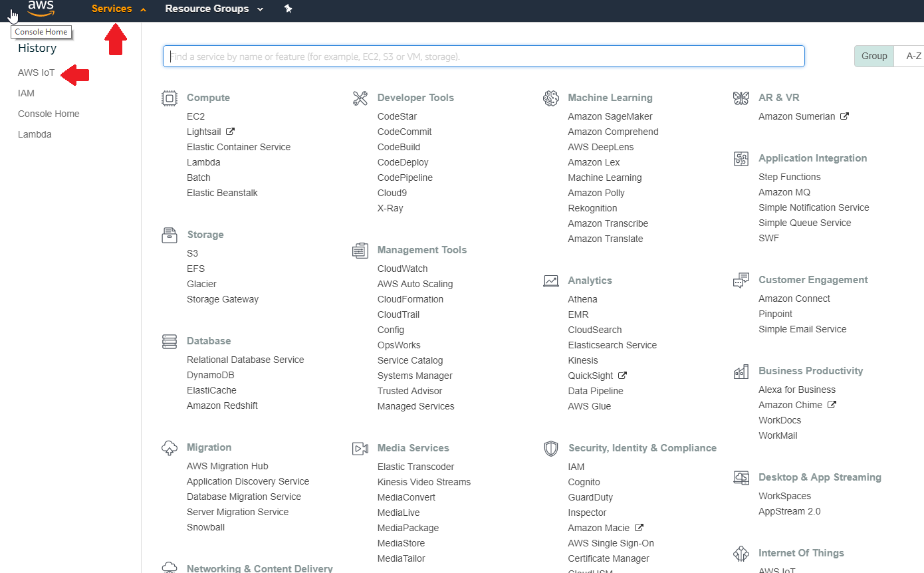The height and width of the screenshot is (573, 924).
Task: Click the AWS logo in the header
Action: click(41, 9)
